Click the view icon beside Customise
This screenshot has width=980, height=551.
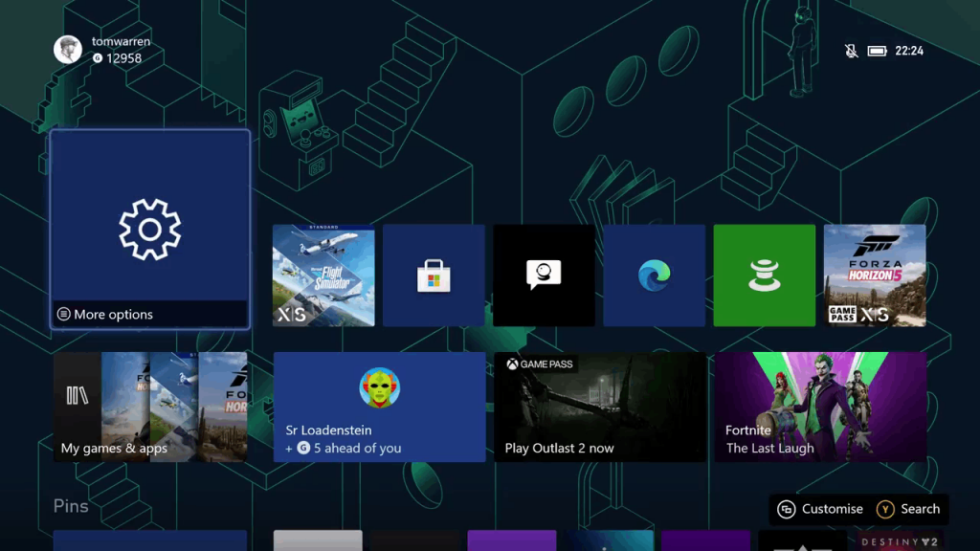point(787,509)
